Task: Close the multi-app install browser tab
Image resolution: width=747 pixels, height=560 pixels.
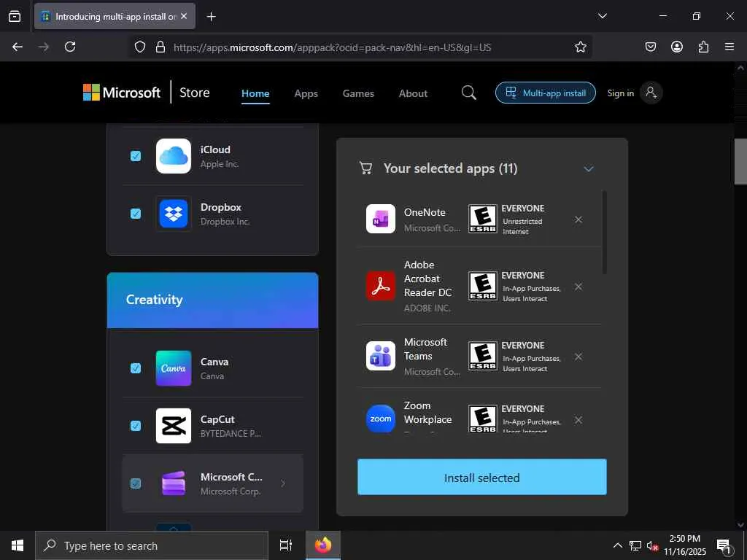Action: click(x=184, y=16)
